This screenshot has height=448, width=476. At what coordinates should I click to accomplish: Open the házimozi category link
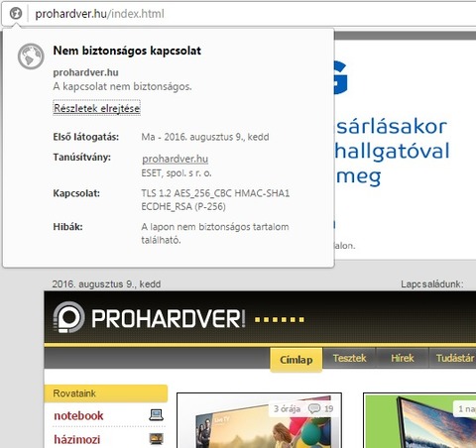coord(77,439)
